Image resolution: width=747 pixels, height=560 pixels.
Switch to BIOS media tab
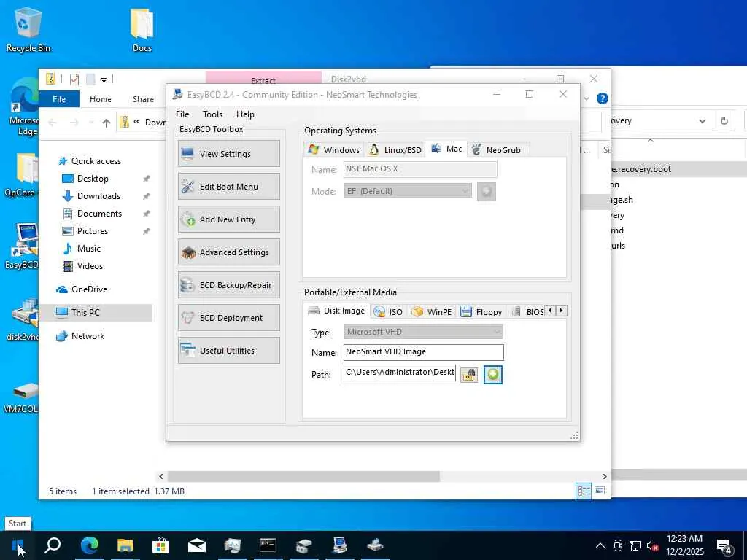pyautogui.click(x=528, y=312)
